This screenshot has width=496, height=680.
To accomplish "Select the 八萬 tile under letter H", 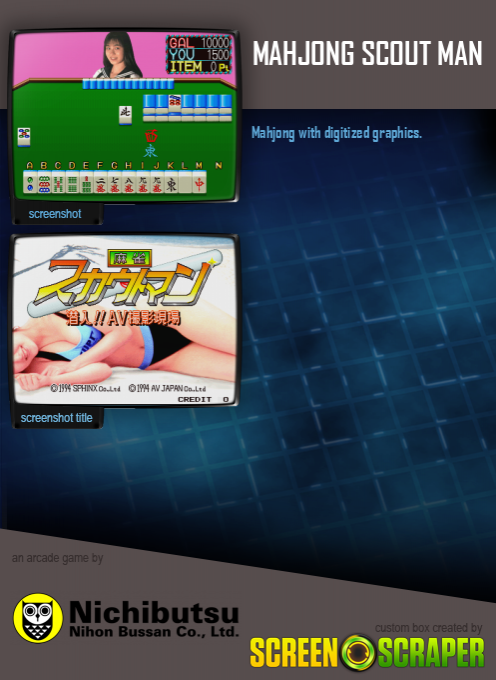I will 129,183.
